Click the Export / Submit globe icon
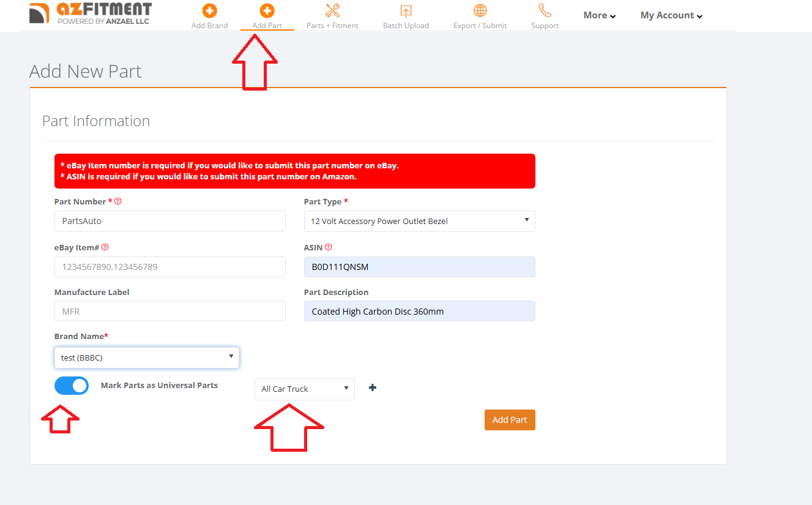 480,10
